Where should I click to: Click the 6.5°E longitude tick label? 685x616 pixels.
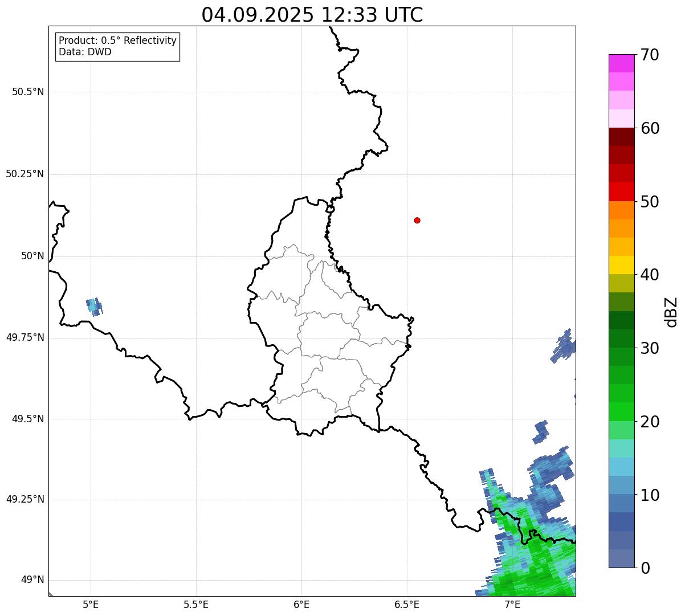point(407,605)
